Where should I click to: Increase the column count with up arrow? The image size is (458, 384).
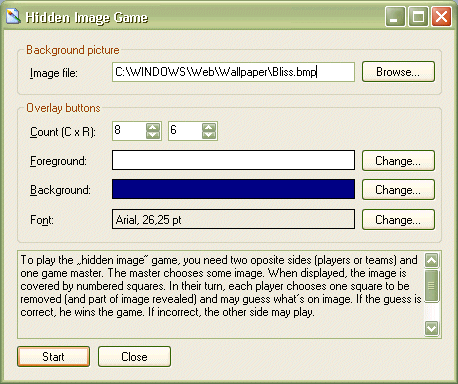point(153,127)
